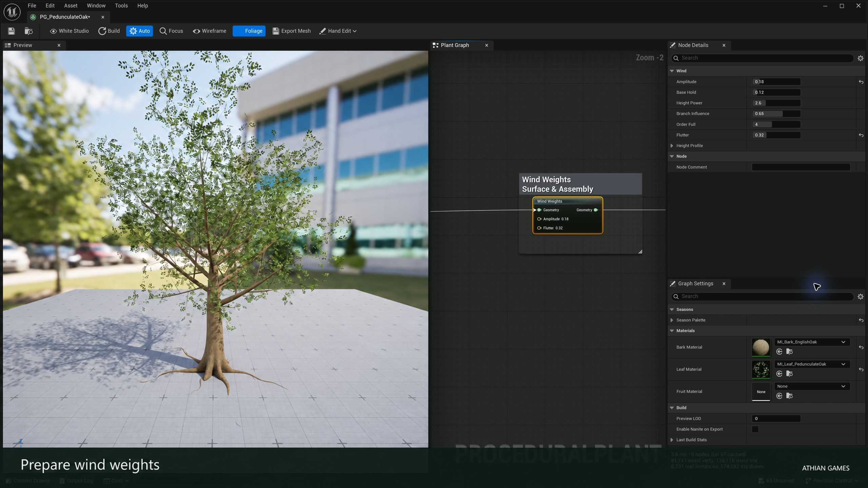Click Export Mesh in toolbar

292,31
